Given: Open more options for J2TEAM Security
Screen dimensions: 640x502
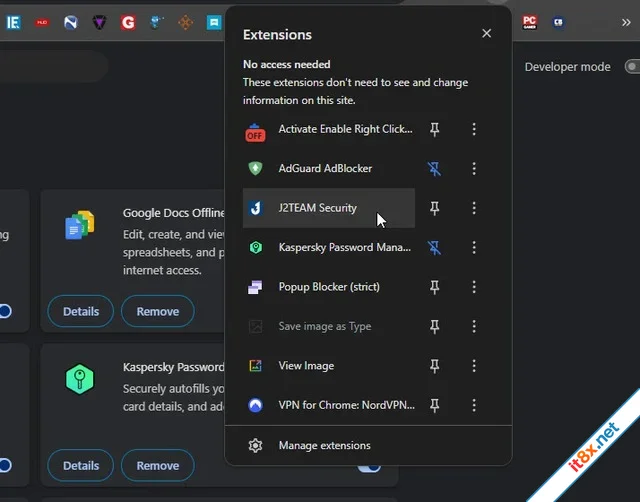Looking at the screenshot, I should (x=474, y=208).
